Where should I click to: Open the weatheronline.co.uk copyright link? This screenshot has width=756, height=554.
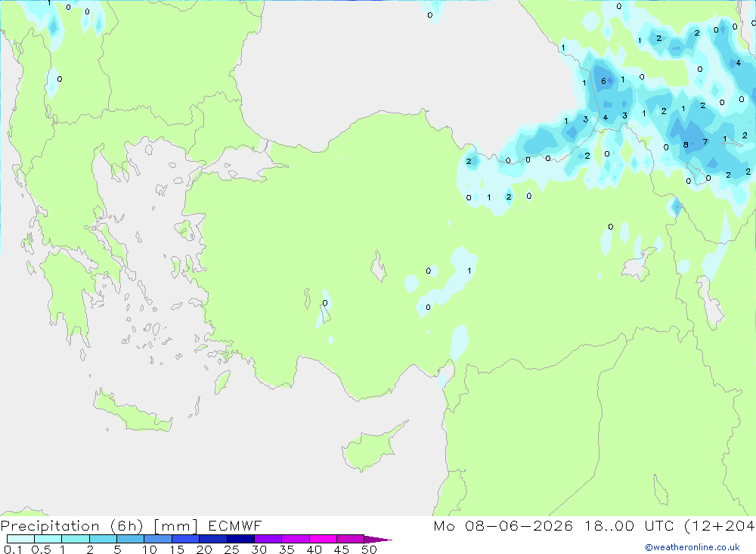[692, 547]
